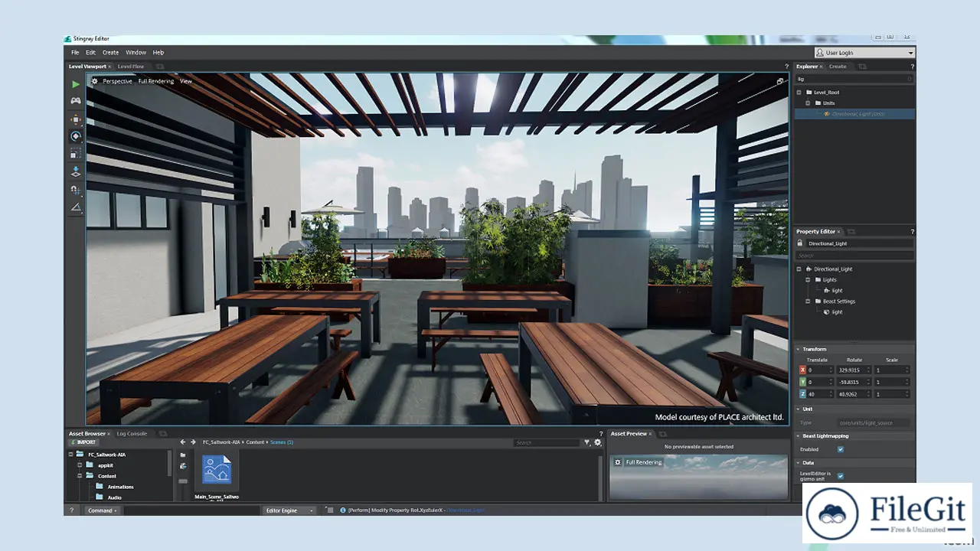The width and height of the screenshot is (980, 551).
Task: Click the IMPORT button
Action: click(83, 442)
